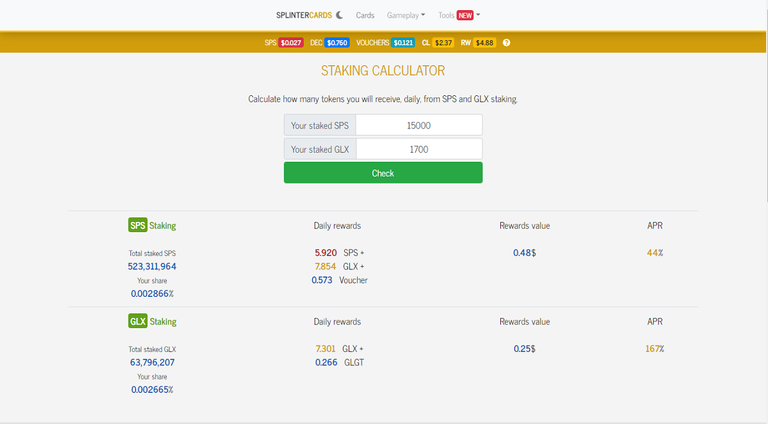This screenshot has height=424, width=768.
Task: Click the Staking Calculator heading
Action: (383, 71)
